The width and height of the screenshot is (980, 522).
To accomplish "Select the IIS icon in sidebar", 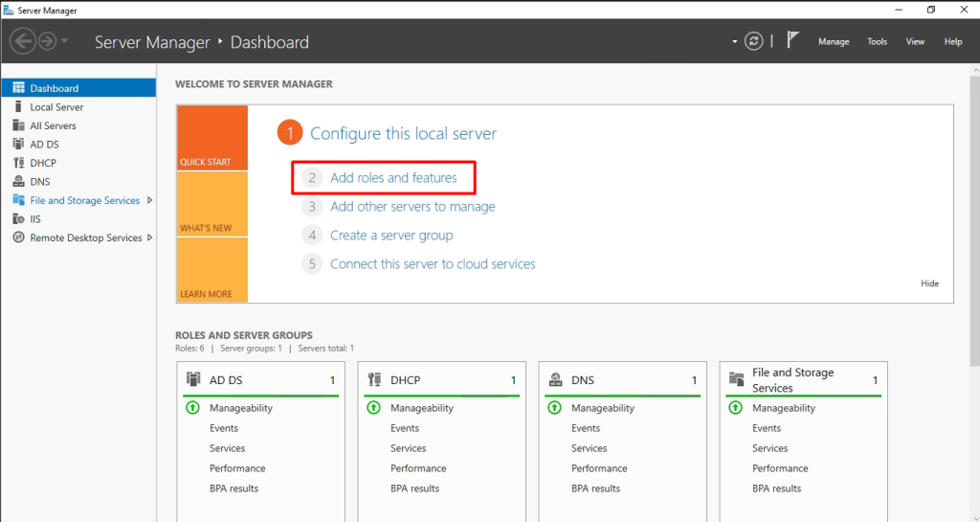I will pyautogui.click(x=18, y=219).
